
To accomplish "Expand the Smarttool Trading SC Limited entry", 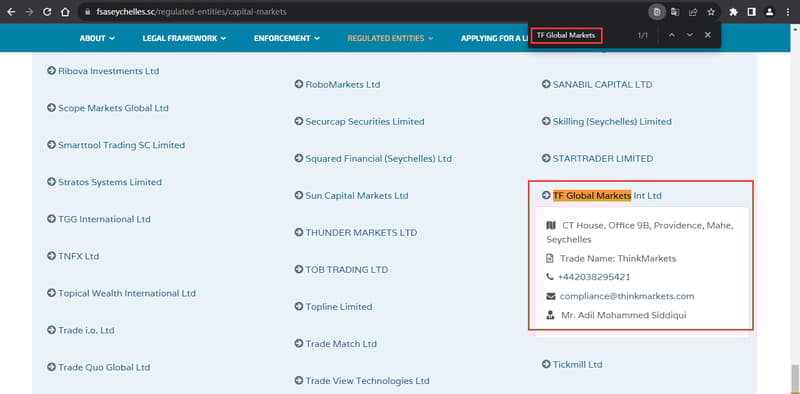I will click(116, 145).
